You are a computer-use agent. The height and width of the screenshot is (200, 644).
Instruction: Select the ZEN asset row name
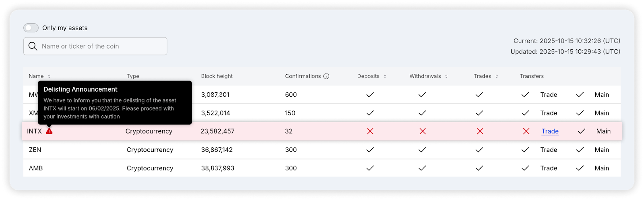click(x=35, y=150)
